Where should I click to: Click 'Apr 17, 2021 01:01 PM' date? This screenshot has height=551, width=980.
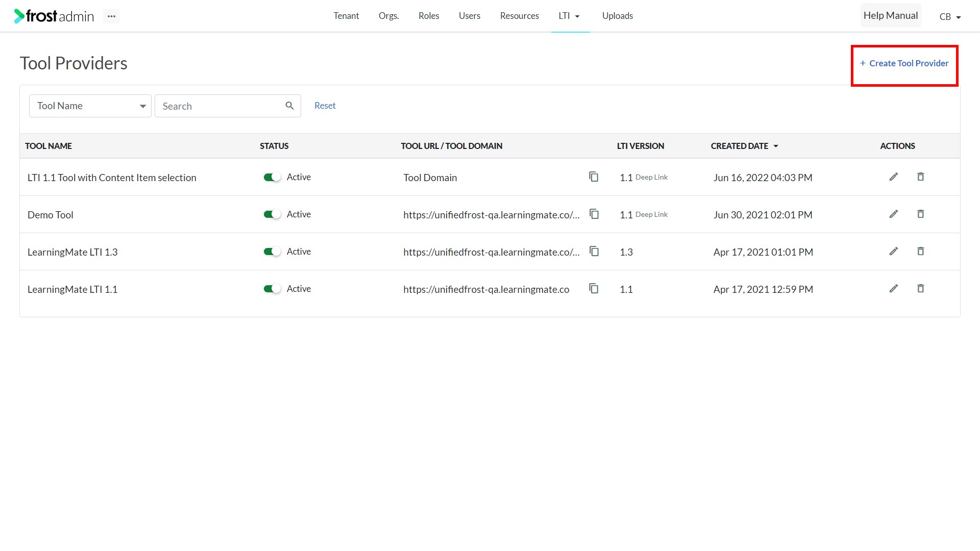pos(764,252)
